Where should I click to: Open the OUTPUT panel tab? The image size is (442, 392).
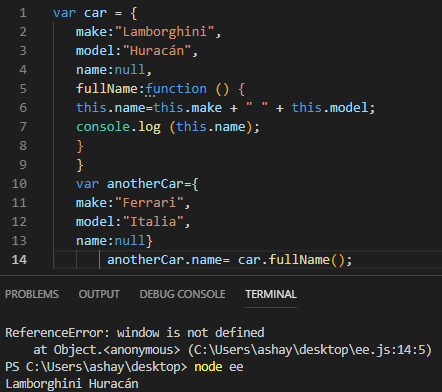99,294
